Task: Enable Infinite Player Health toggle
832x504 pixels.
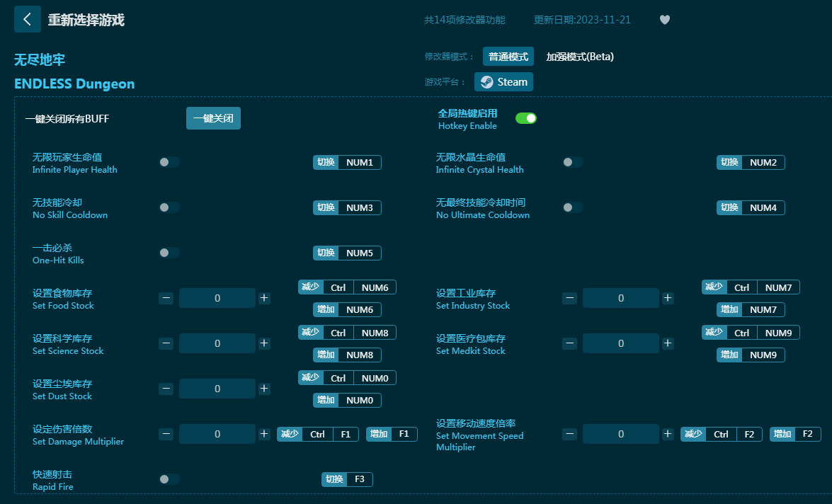Action: pos(169,162)
